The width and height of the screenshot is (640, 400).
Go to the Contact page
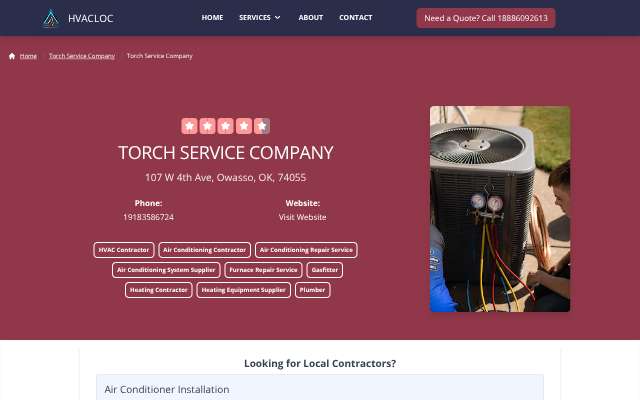coord(356,18)
